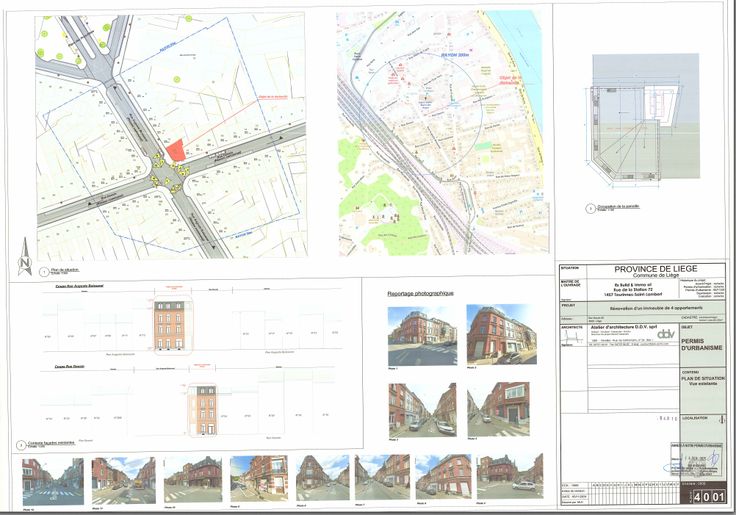736x515 pixels.
Task: Click the PLAN DE SITUATION content label
Action: point(699,379)
